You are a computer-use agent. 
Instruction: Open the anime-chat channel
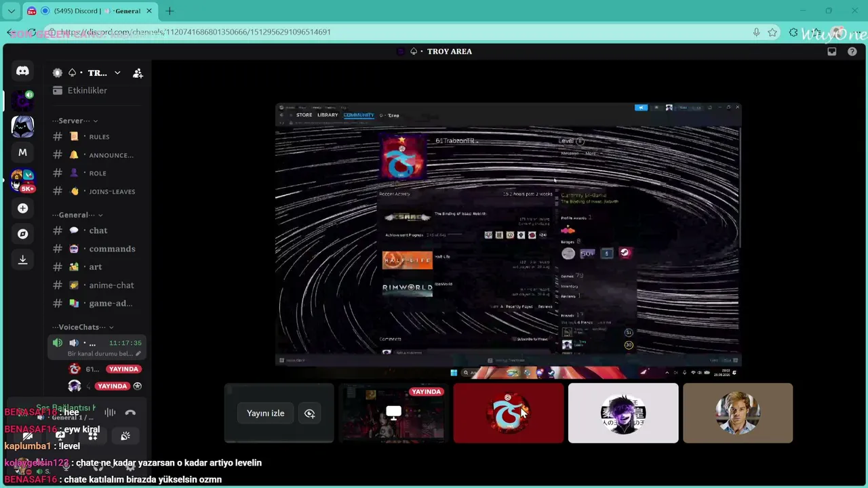coord(98,285)
